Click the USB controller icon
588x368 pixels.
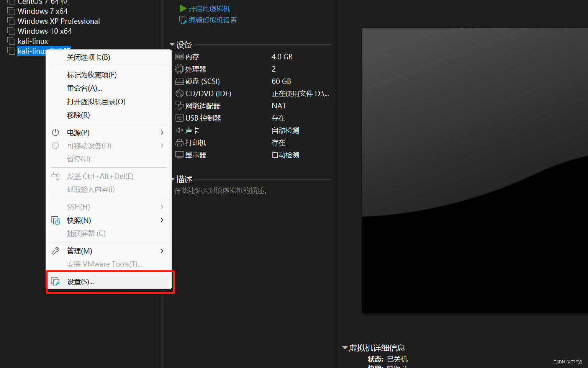179,118
